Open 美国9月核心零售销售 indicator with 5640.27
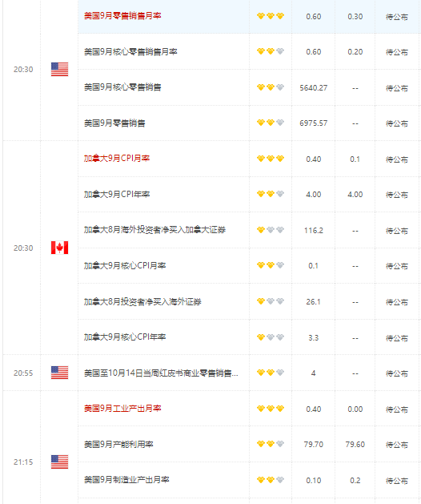421x504 pixels. (122, 87)
